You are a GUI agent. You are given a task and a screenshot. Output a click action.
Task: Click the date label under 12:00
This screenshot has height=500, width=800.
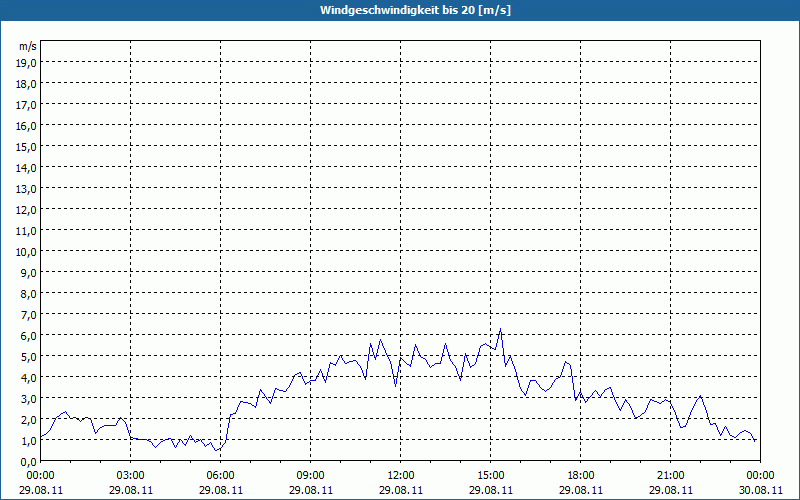(x=401, y=490)
